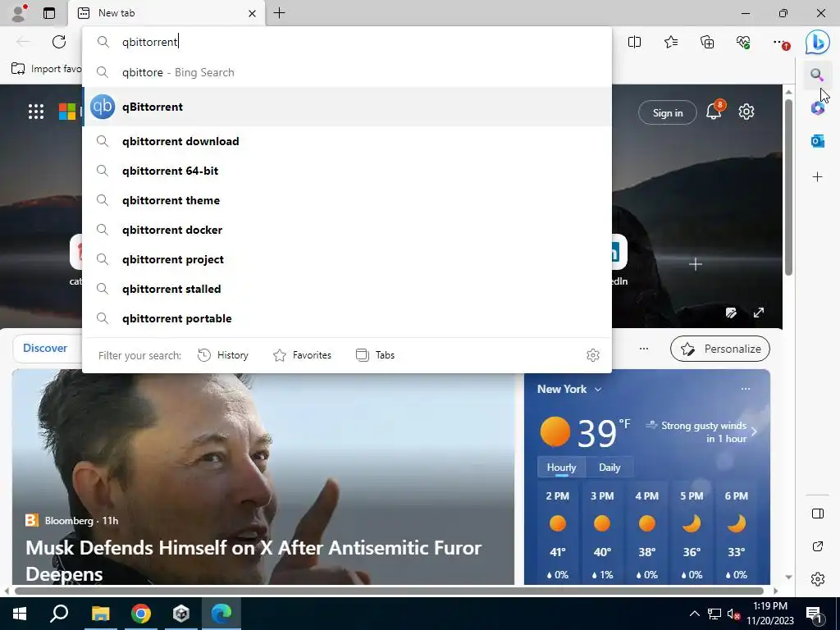
Task: Edit the background image
Action: [731, 313]
